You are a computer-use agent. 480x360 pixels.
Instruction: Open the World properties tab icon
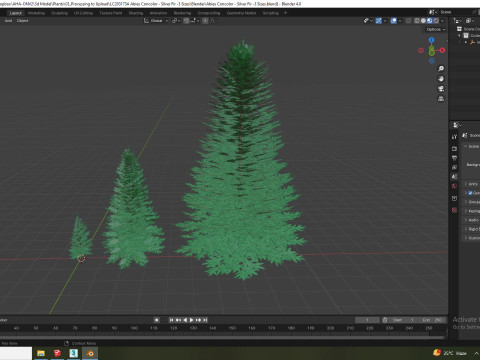[454, 186]
